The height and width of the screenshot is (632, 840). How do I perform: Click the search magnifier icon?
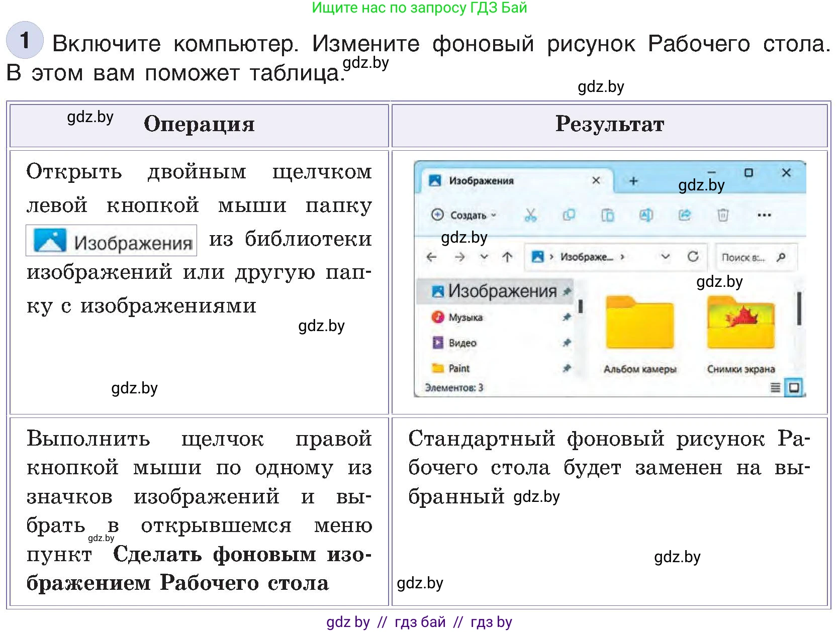pos(781,257)
